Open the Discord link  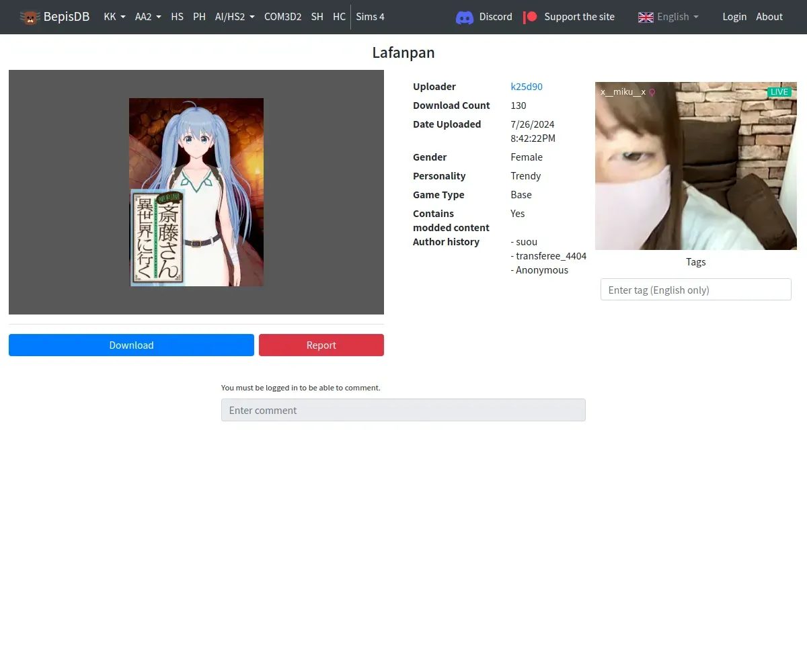click(484, 17)
